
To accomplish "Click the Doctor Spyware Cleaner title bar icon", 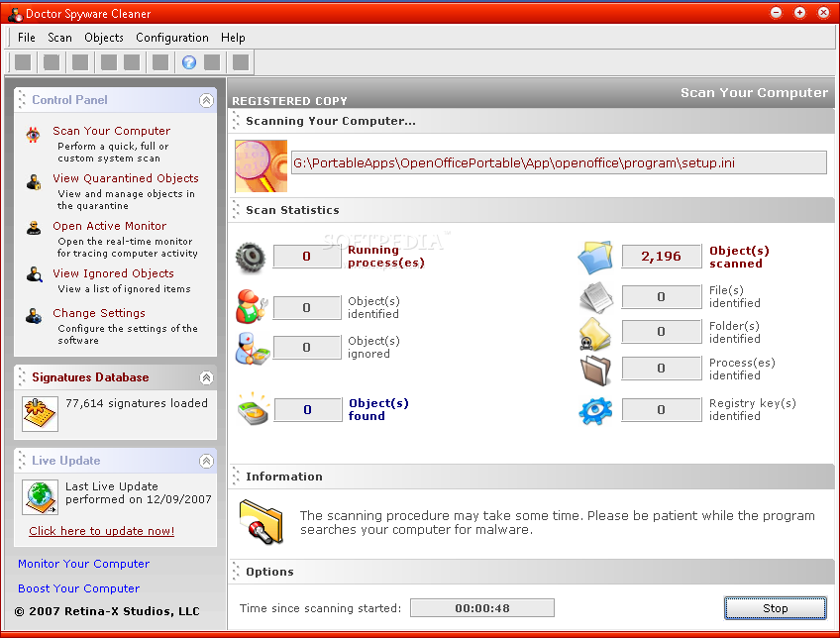I will (15, 14).
